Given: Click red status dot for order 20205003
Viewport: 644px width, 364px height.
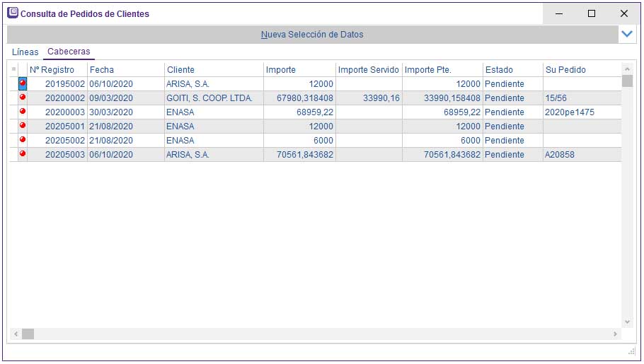Looking at the screenshot, I should click(x=23, y=154).
